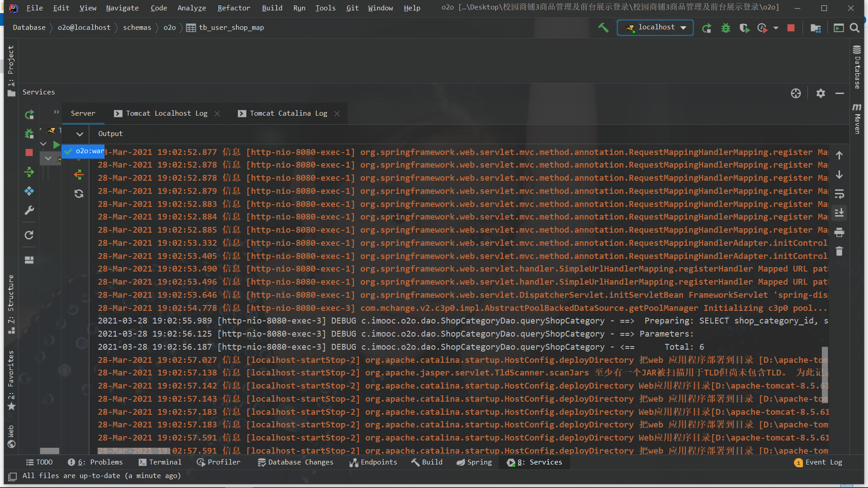Rerun server in the Services side toolbar
The image size is (868, 488).
click(29, 115)
